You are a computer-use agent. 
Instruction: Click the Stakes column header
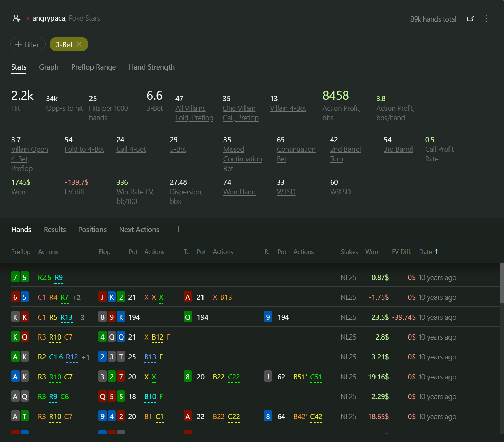tap(349, 252)
